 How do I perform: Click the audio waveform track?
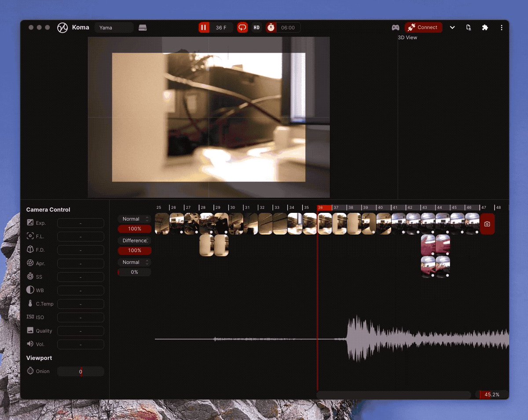click(x=332, y=339)
